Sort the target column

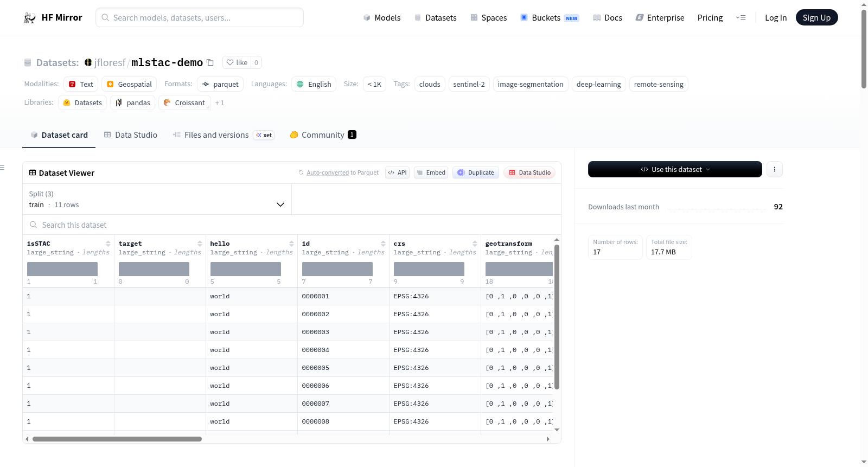[200, 244]
